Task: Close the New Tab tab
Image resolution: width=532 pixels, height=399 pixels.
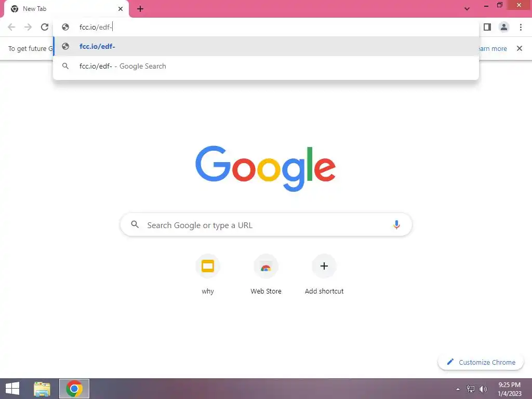Action: click(121, 9)
